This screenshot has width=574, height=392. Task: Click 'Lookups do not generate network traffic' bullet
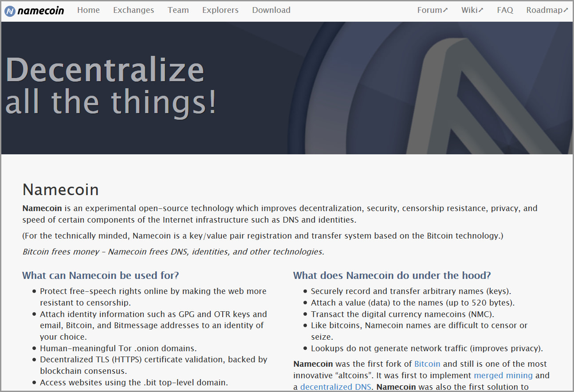[x=427, y=348]
